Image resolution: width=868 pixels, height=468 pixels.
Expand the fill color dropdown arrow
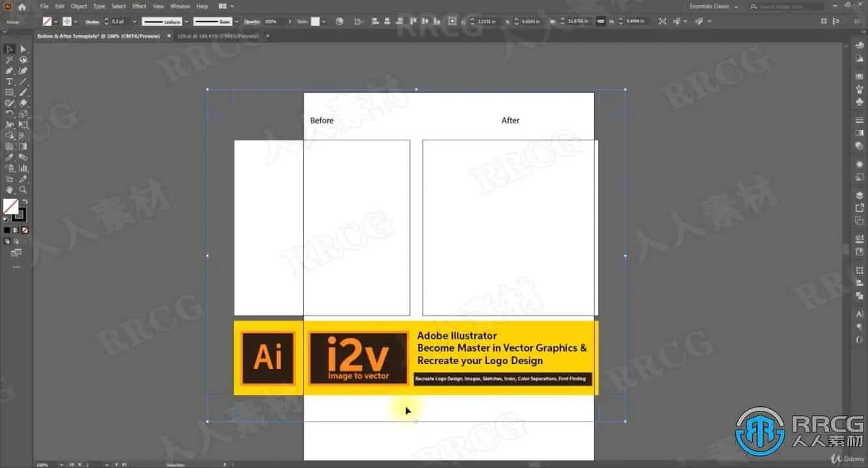[55, 21]
